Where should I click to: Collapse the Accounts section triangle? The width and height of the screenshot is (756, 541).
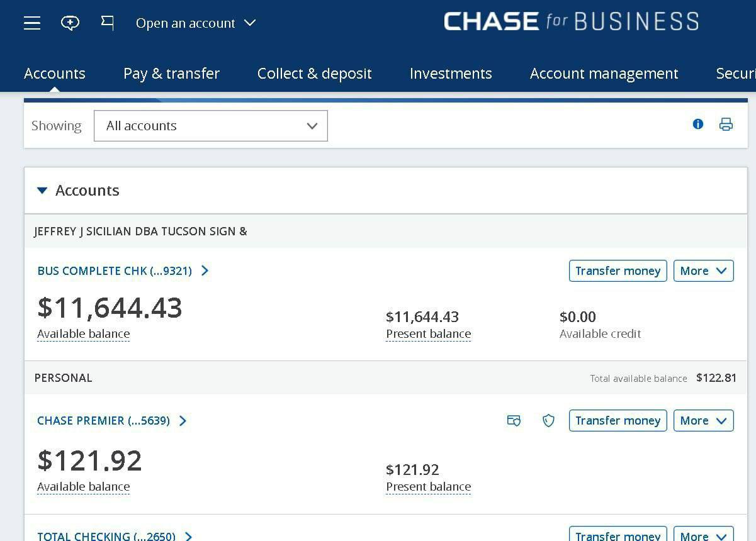pyautogui.click(x=42, y=191)
